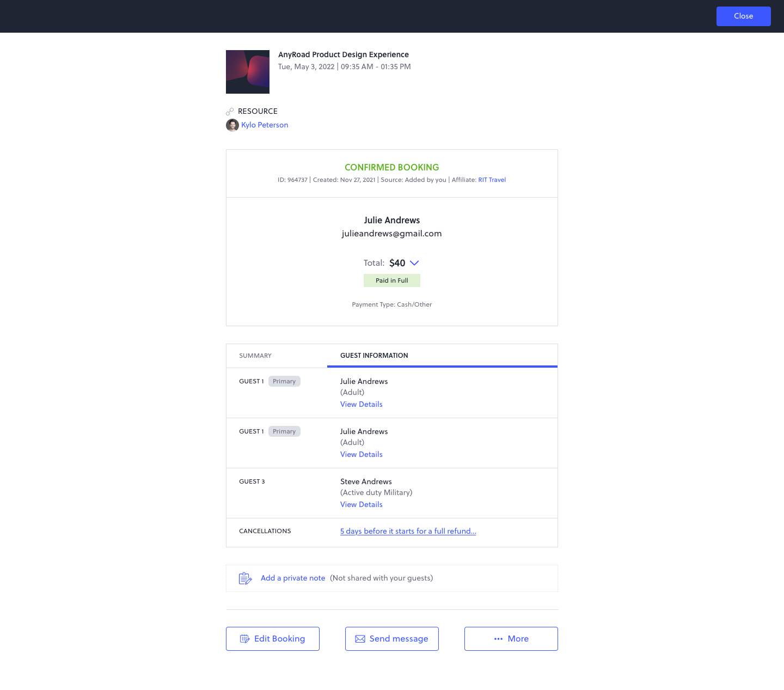The image size is (784, 690).
Task: Click Kylo Peterson resource link
Action: coord(265,125)
